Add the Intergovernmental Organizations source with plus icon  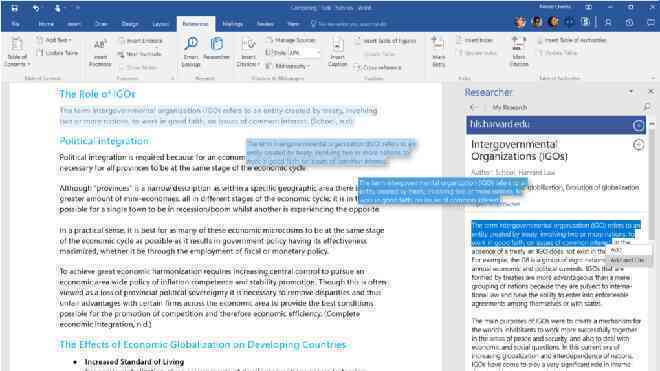(x=638, y=145)
